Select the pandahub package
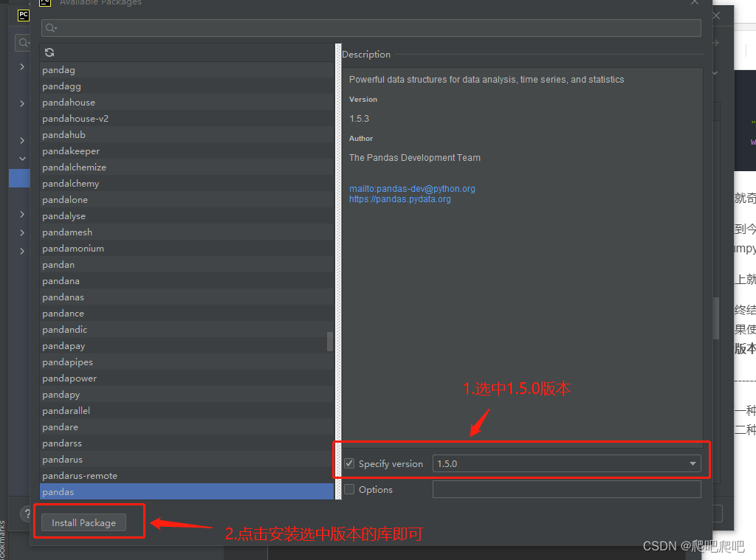756x560 pixels. [x=187, y=135]
